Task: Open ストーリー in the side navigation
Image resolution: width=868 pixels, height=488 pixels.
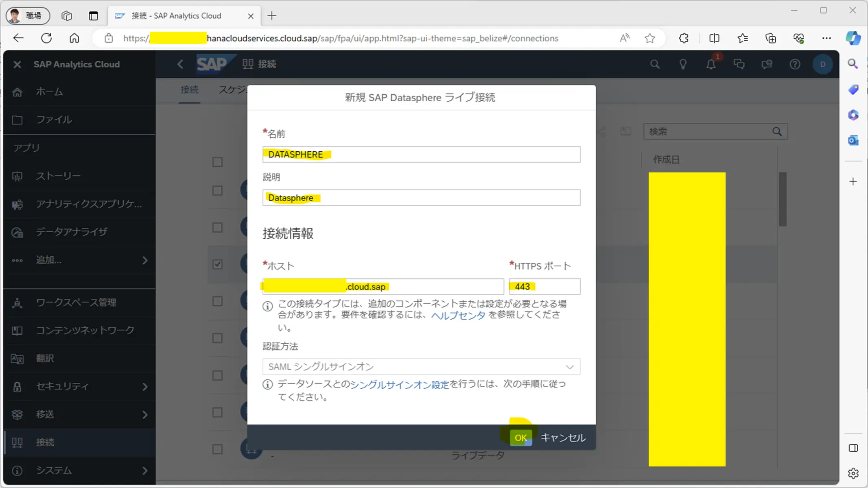Action: tap(79, 176)
